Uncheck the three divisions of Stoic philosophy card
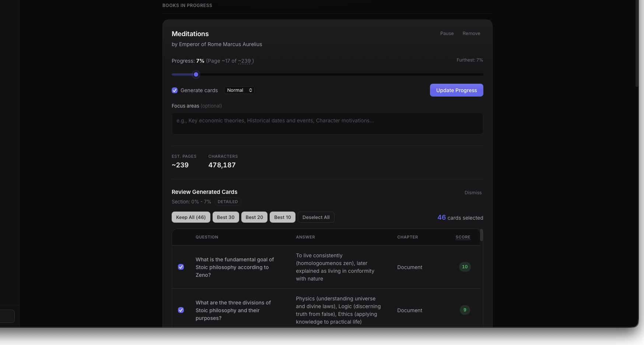 pos(181,310)
